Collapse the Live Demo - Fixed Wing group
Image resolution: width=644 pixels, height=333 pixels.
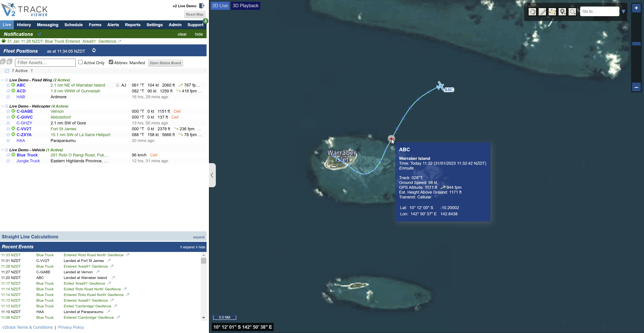click(3, 80)
